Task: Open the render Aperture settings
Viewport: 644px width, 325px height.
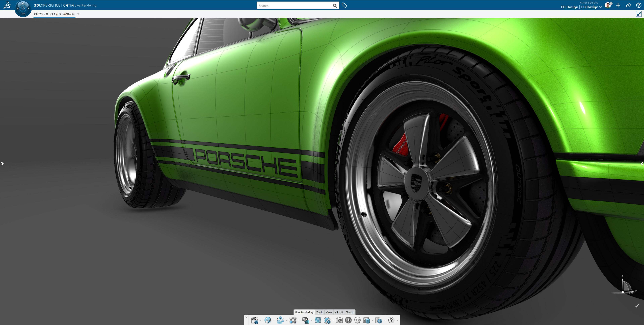Action: tap(348, 320)
